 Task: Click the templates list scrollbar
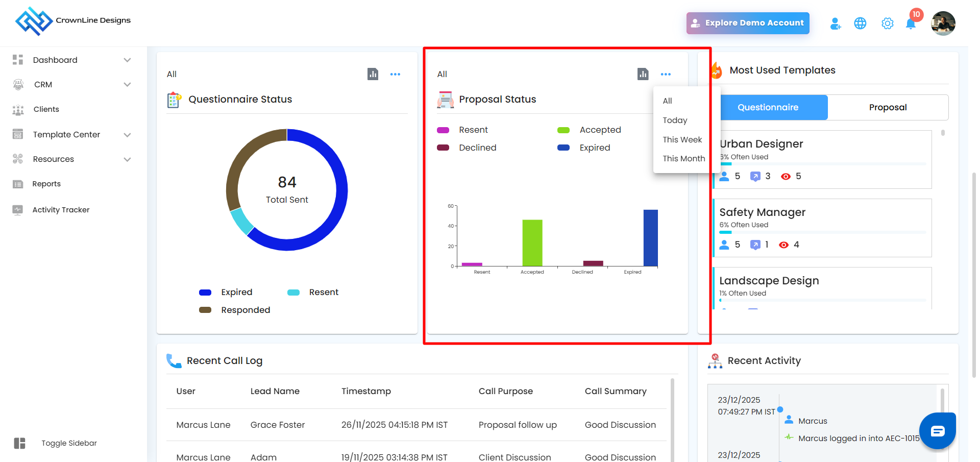click(x=943, y=133)
